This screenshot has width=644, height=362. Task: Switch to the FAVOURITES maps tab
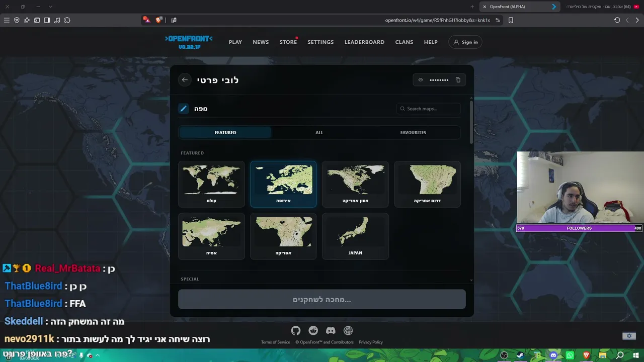click(413, 133)
